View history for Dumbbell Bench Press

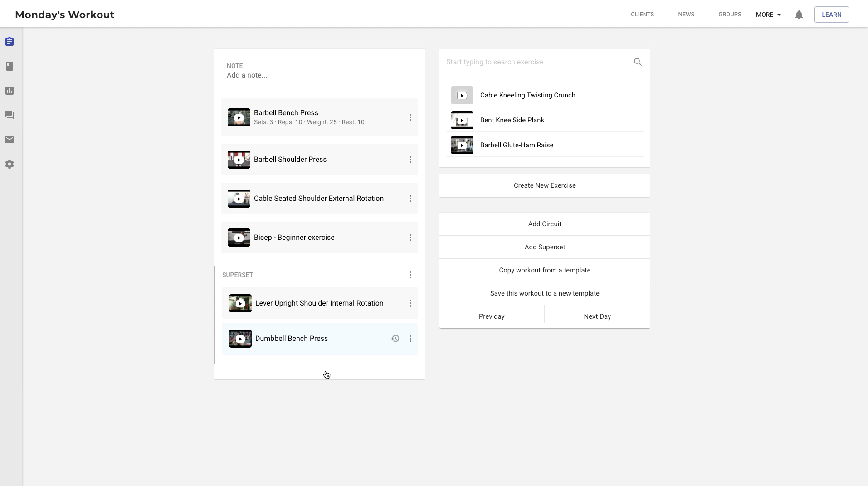point(395,339)
